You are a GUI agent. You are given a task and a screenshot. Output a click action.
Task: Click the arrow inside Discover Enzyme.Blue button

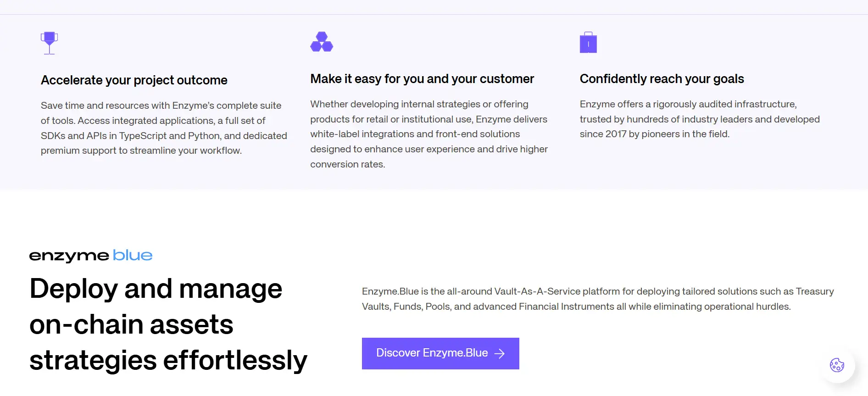pos(500,353)
